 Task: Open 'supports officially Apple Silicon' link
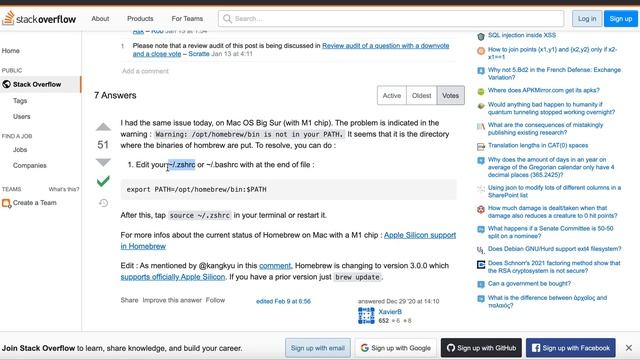pos(173,277)
